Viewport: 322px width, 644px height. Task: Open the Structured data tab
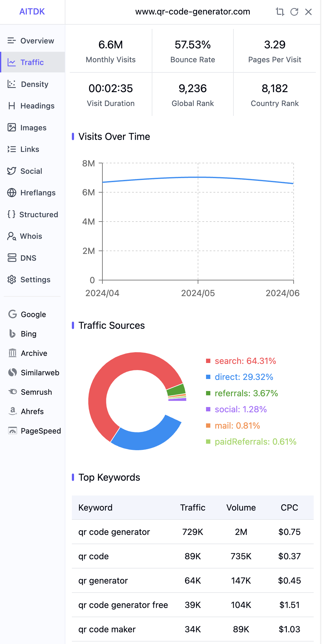pos(32,214)
